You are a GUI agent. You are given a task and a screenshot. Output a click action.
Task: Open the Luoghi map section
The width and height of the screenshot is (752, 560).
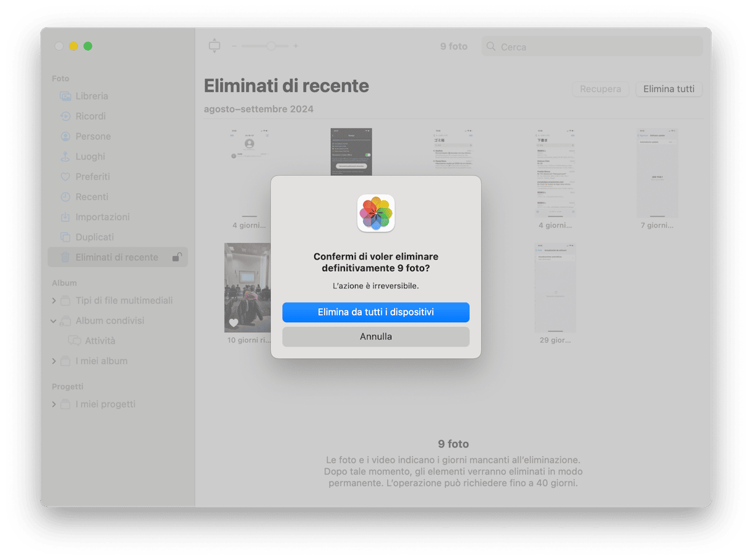[x=82, y=156]
